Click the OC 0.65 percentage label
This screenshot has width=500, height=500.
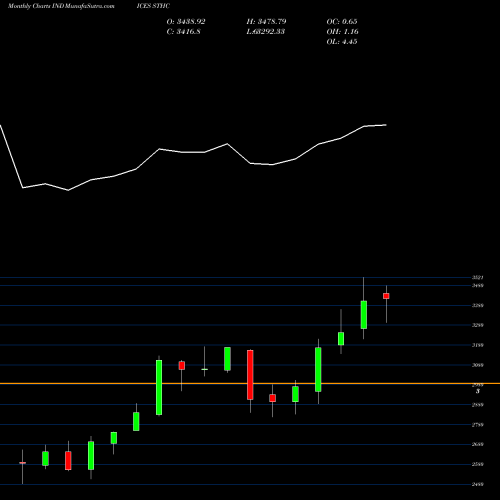pos(342,22)
